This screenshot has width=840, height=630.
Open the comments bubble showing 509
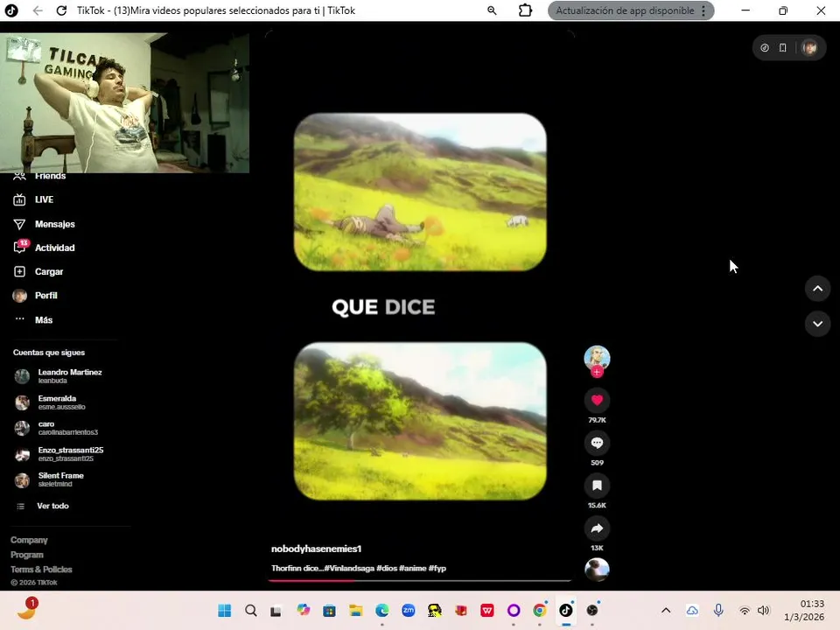pos(597,443)
